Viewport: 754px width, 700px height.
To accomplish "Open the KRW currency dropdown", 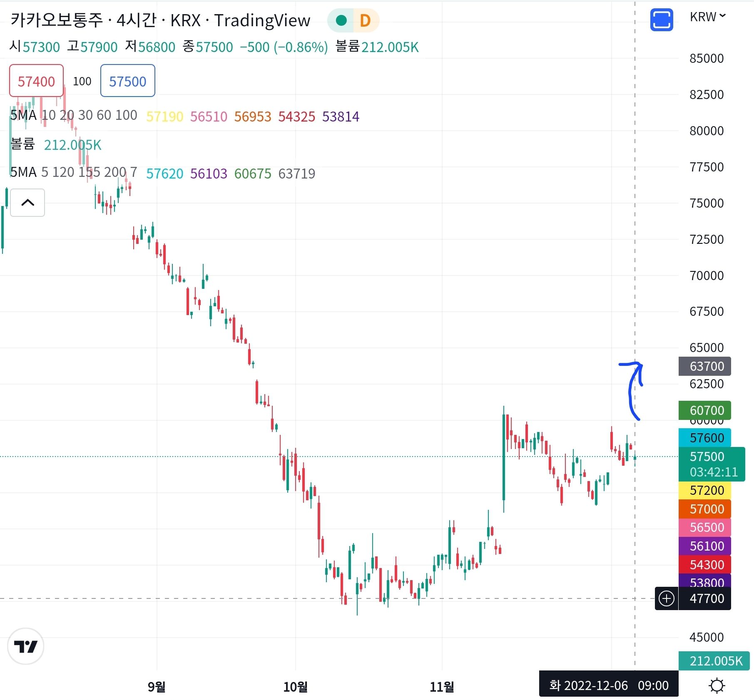I will pos(708,17).
